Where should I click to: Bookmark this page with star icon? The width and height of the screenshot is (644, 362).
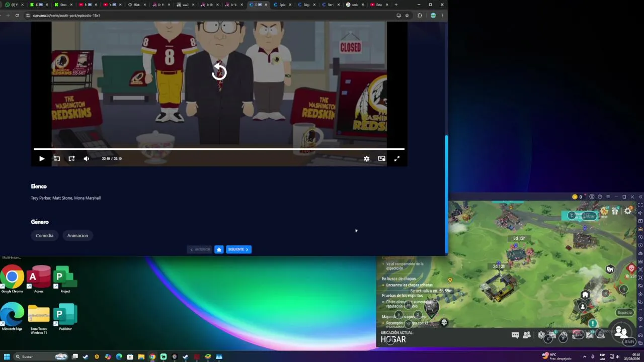click(407, 16)
